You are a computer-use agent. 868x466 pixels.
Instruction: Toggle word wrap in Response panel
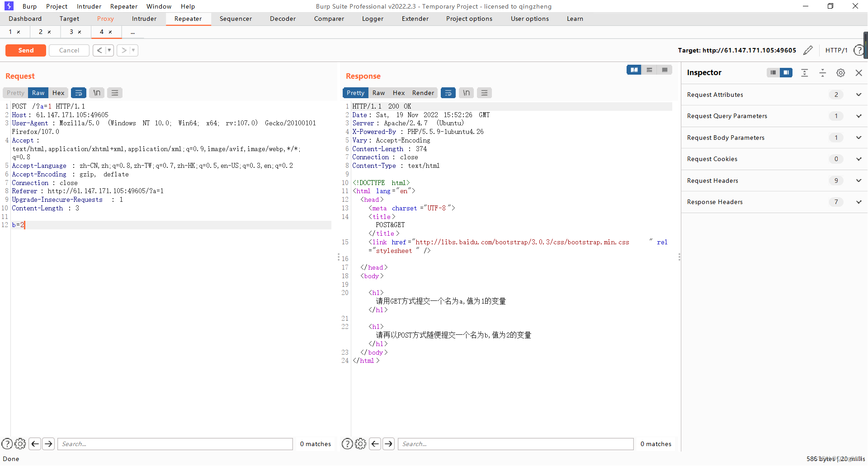(x=448, y=93)
